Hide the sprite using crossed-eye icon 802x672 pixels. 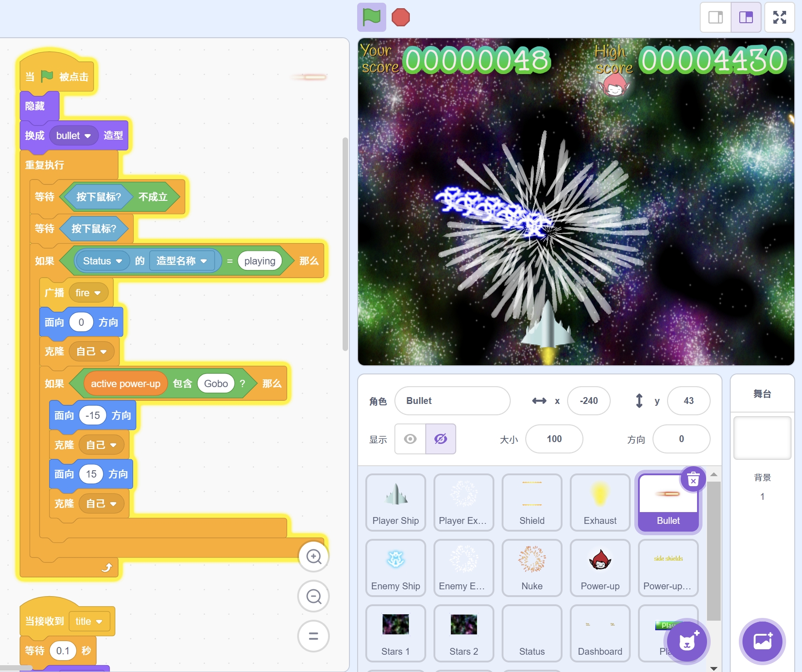[440, 439]
